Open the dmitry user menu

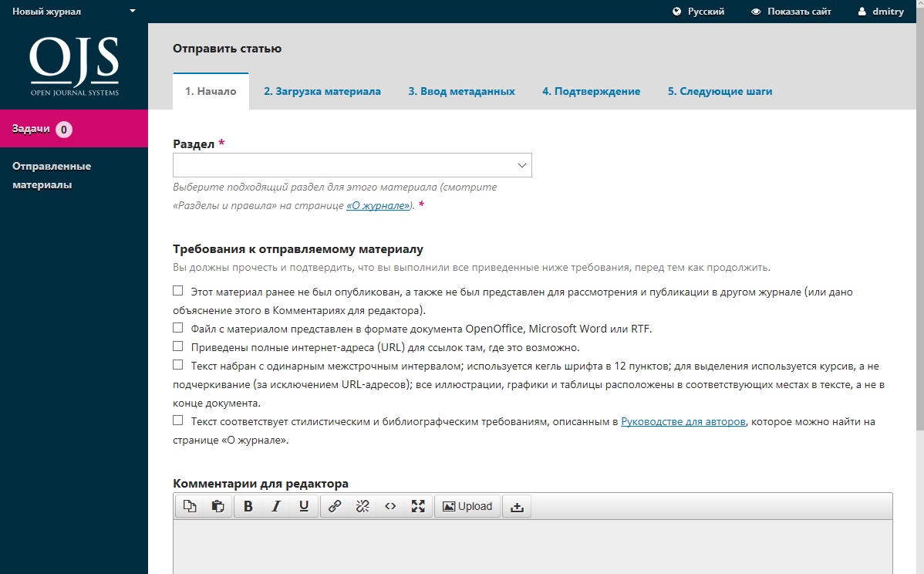[881, 12]
